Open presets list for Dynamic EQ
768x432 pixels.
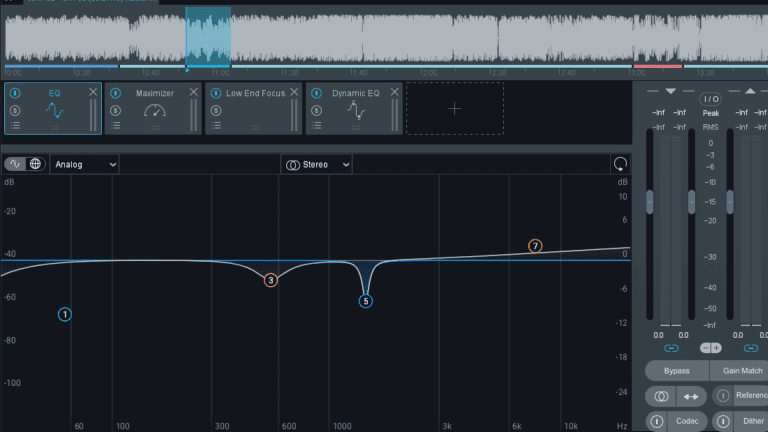(316, 126)
